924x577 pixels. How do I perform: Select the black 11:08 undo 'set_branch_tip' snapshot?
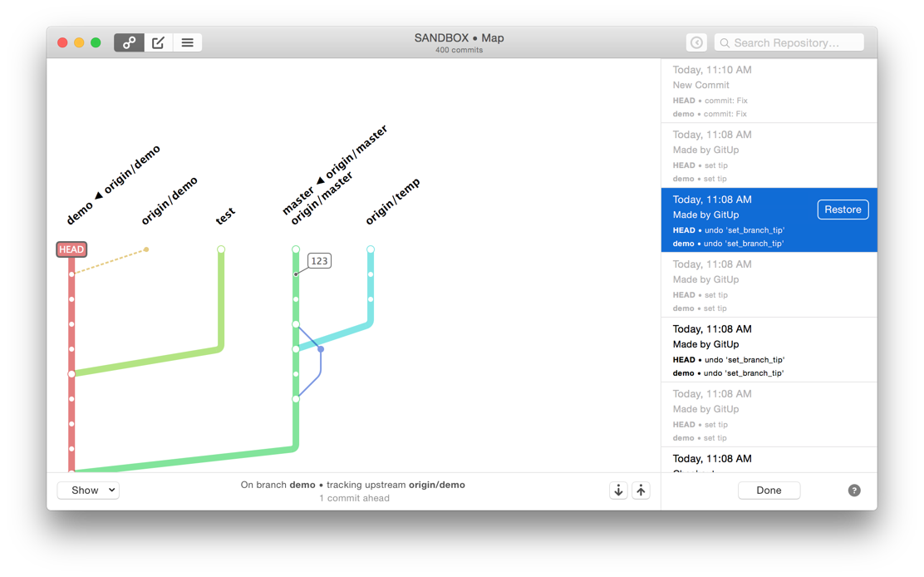click(x=769, y=350)
